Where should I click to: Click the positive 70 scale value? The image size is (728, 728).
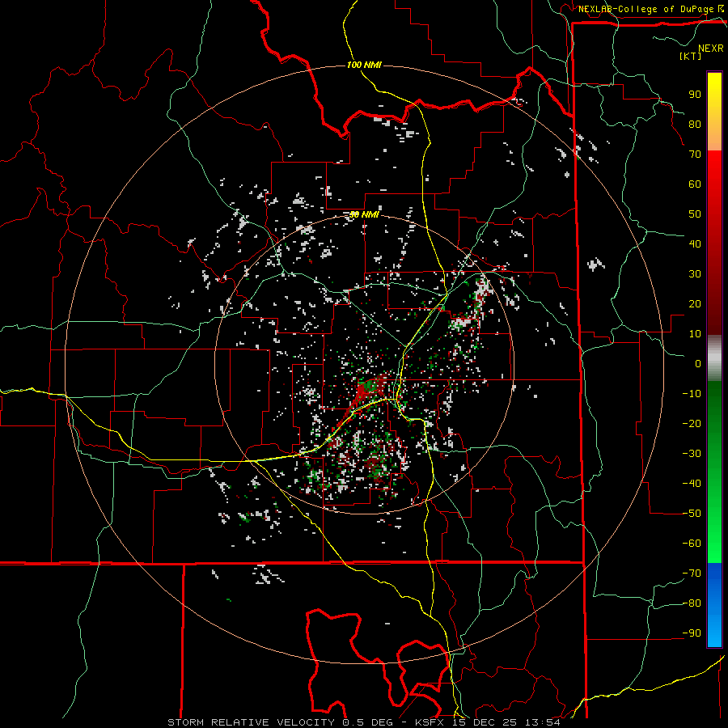tap(695, 154)
